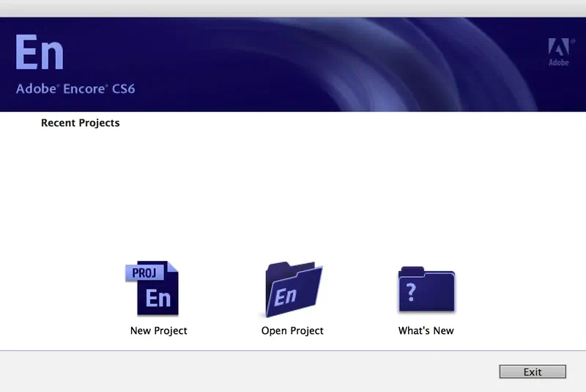Click the What's New question-mark folder icon
This screenshot has width=586, height=392.
[x=426, y=289]
